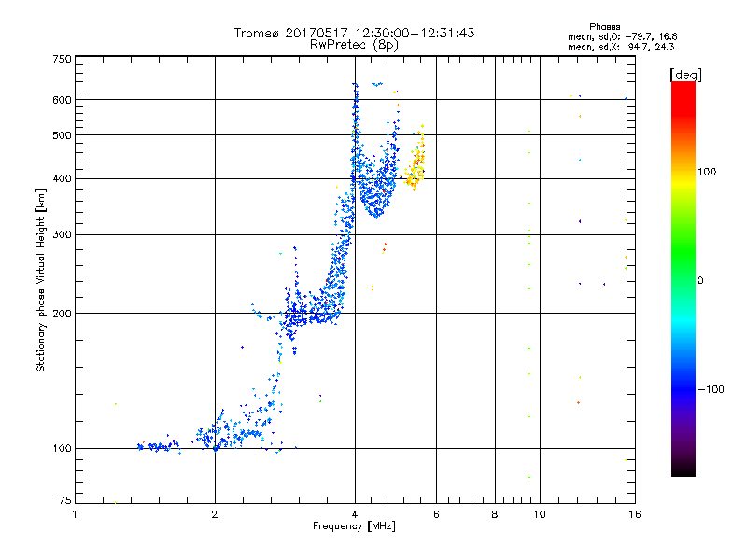Click the x-axis '4' tick label
This screenshot has width=747, height=560.
(x=355, y=514)
